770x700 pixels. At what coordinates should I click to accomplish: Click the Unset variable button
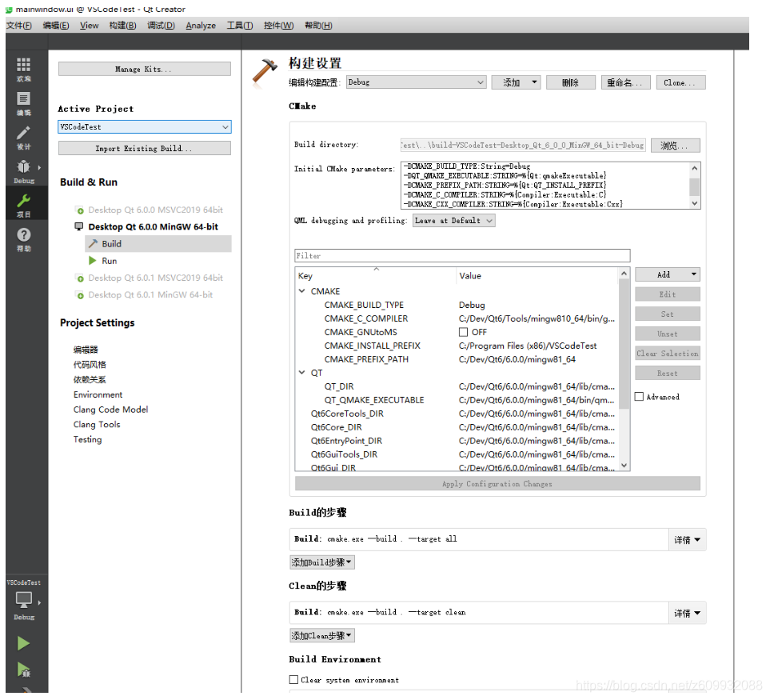point(668,334)
